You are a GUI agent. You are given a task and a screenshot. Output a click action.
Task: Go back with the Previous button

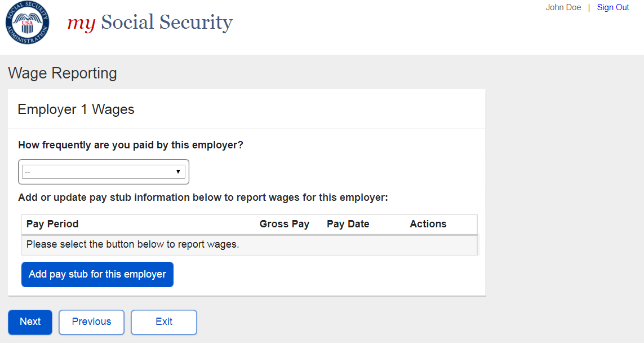point(91,322)
